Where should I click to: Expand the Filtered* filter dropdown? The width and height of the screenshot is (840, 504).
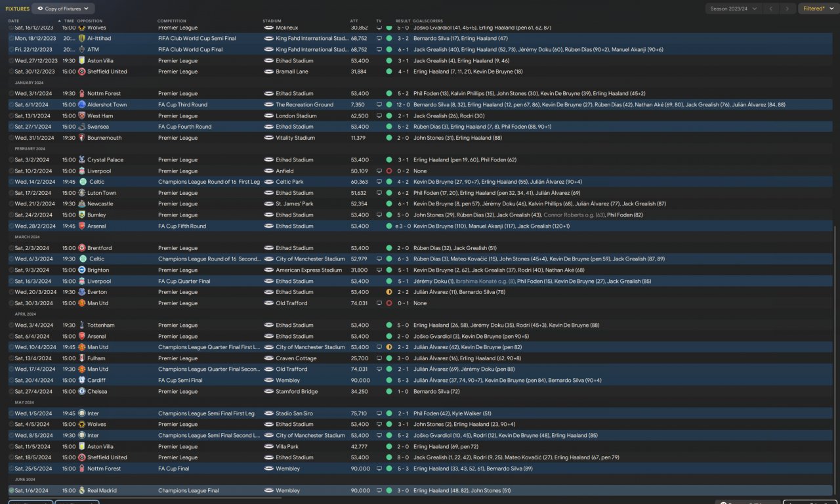pyautogui.click(x=818, y=9)
